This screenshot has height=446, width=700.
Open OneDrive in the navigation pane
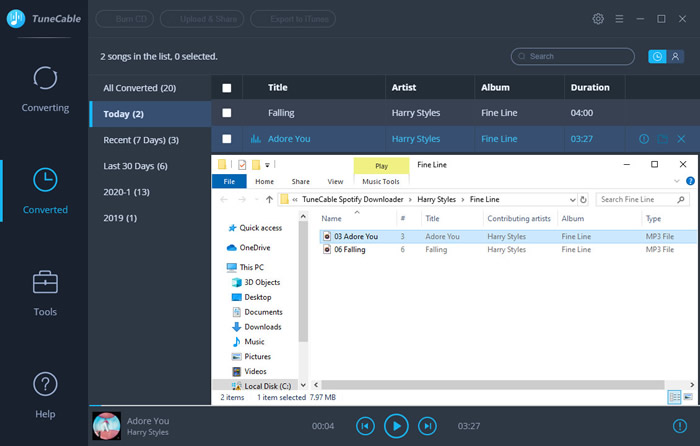249,247
